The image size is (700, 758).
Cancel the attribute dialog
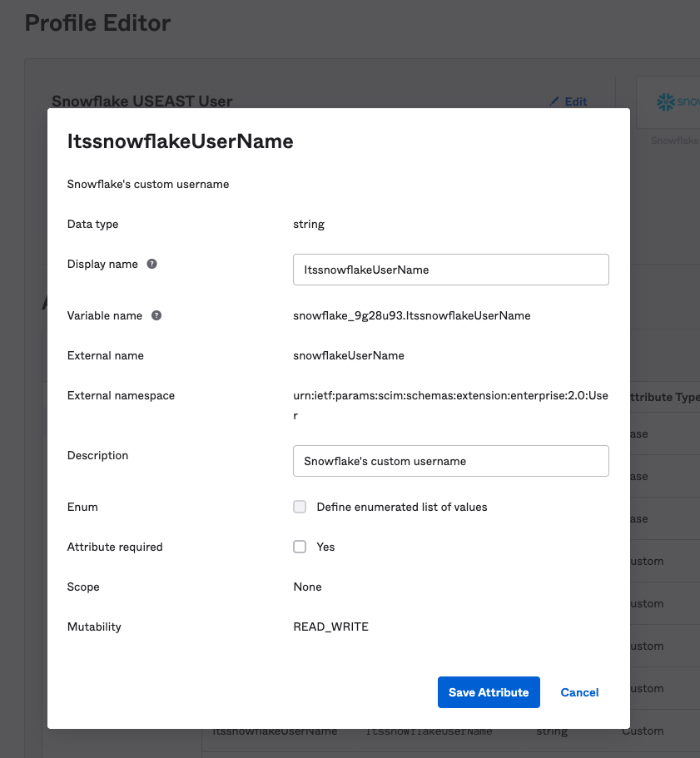tap(579, 692)
